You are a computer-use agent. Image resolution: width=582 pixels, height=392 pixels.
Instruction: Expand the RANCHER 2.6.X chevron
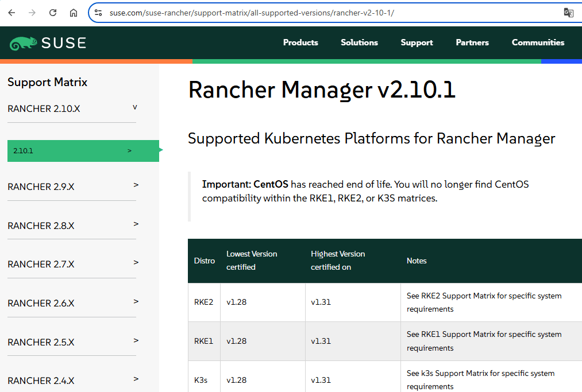pos(136,301)
